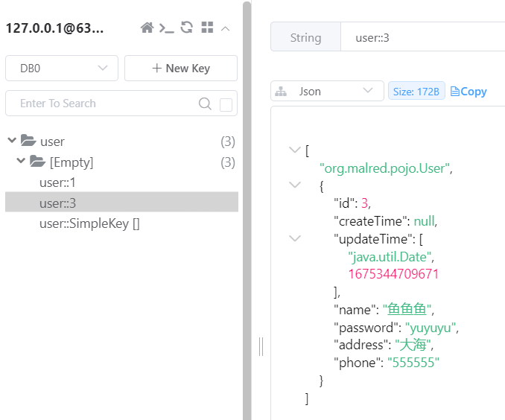
Task: Collapse the user object chevron
Action: [x=295, y=185]
